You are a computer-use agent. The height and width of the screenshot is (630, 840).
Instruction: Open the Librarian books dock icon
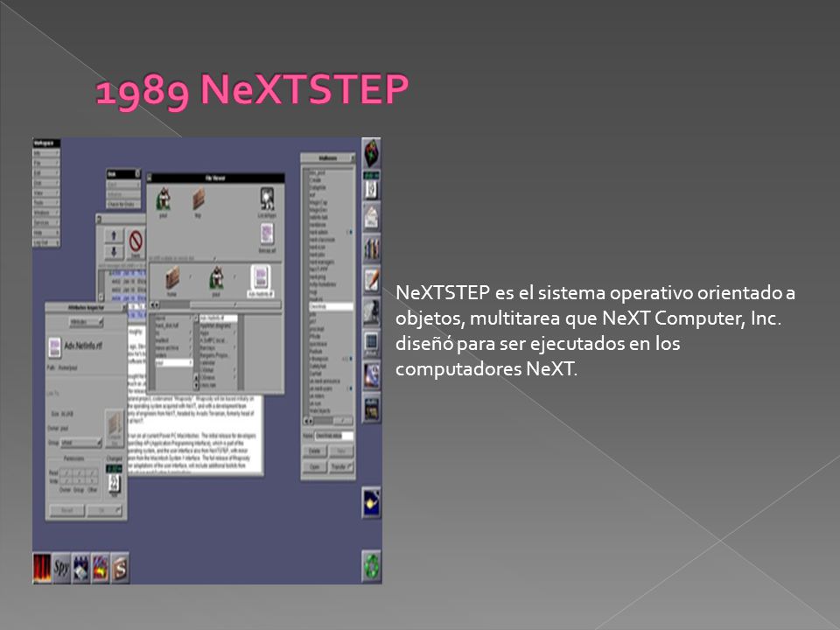(x=372, y=248)
